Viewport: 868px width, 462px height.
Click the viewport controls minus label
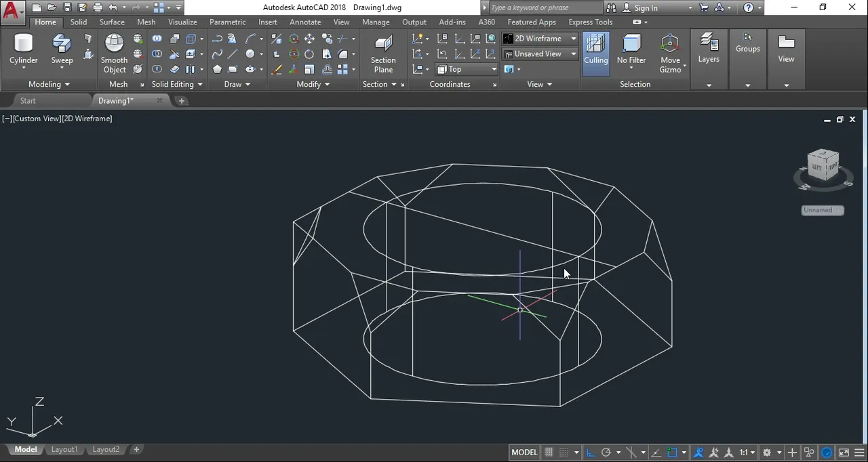7,119
